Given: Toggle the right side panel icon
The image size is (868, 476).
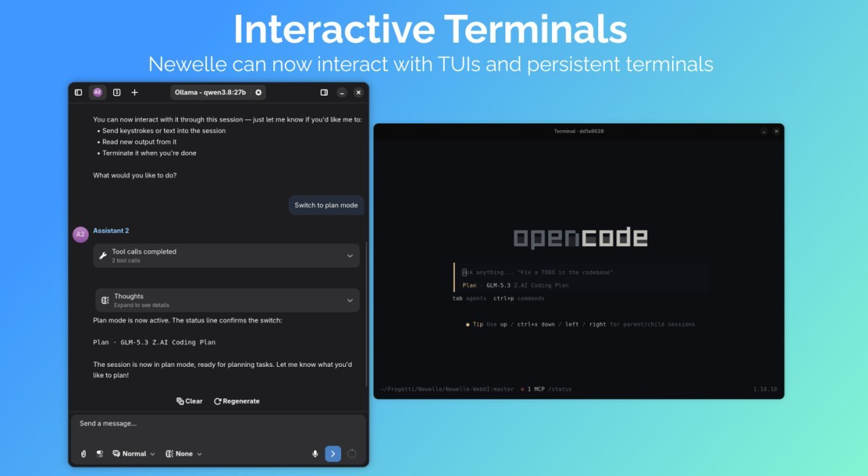Looking at the screenshot, I should [x=324, y=92].
